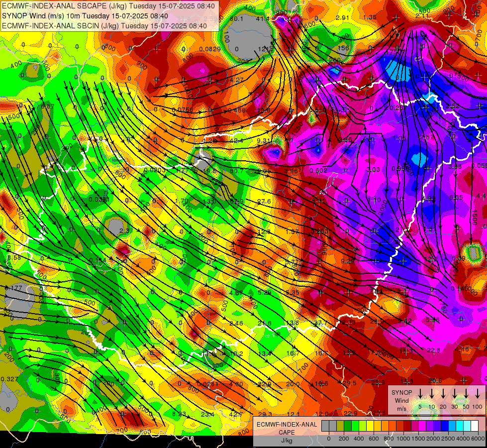Click the map value '2.91'

click(x=343, y=18)
